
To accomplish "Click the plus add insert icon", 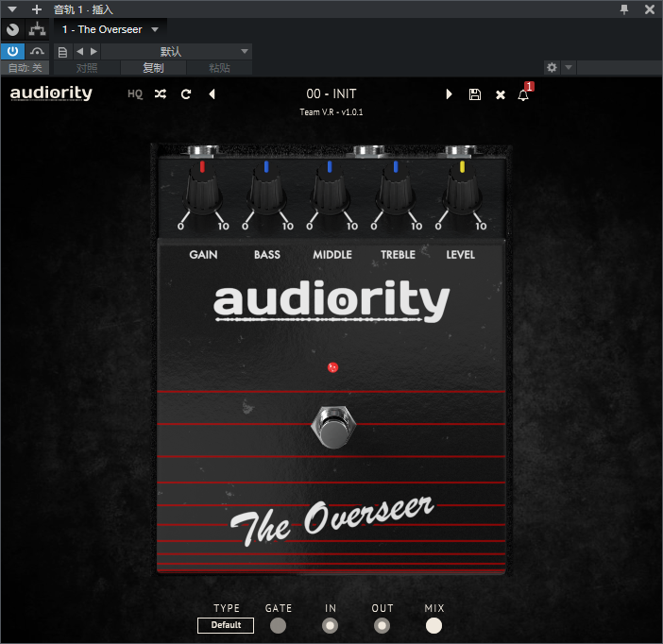I will [x=37, y=9].
